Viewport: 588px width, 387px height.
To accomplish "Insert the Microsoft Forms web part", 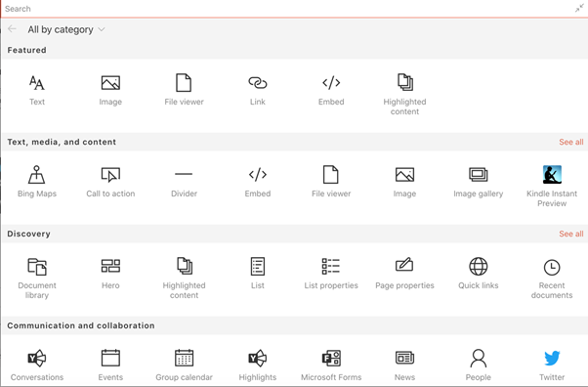I will [331, 365].
